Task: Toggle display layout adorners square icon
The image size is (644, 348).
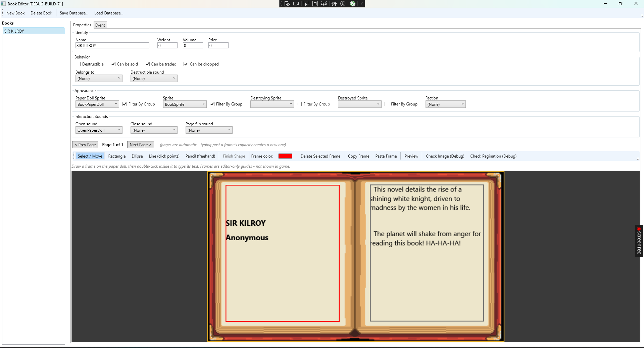Action: 315,4
